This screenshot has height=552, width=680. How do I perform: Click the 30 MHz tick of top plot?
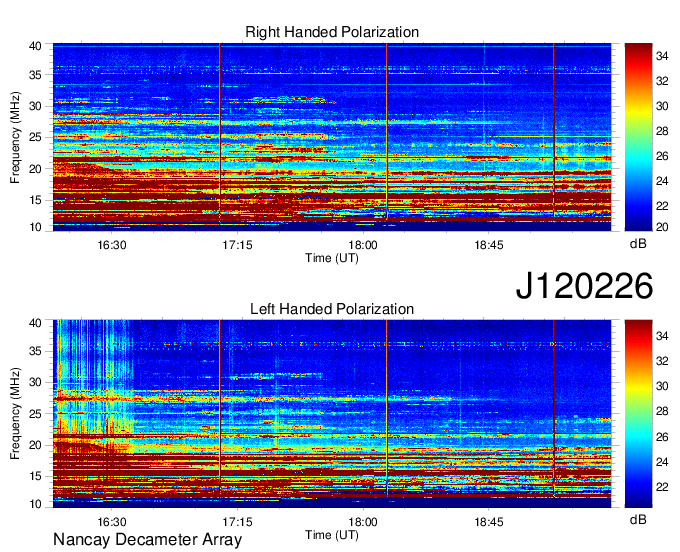36,106
